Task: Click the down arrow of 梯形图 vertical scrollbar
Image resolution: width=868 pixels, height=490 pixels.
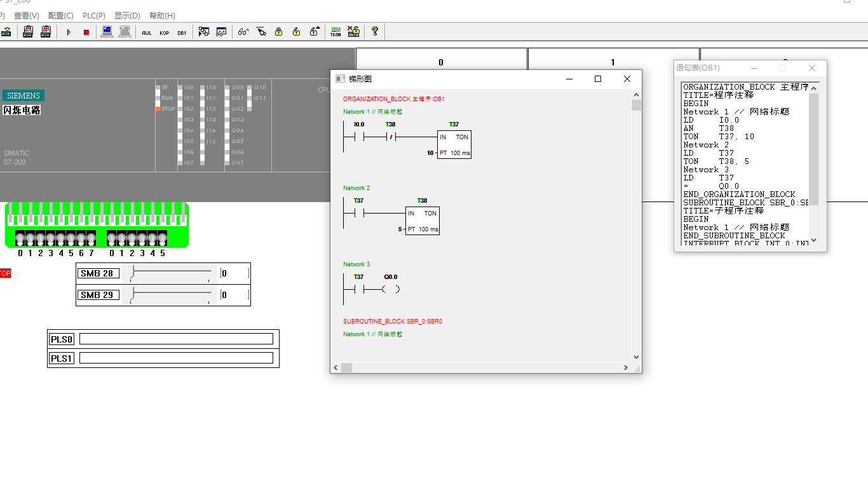Action: [636, 357]
